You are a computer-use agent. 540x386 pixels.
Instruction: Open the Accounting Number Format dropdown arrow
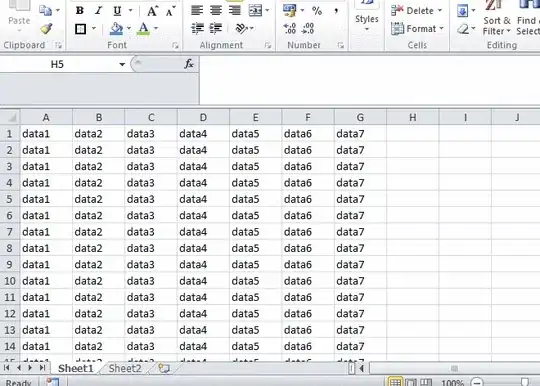pos(302,11)
